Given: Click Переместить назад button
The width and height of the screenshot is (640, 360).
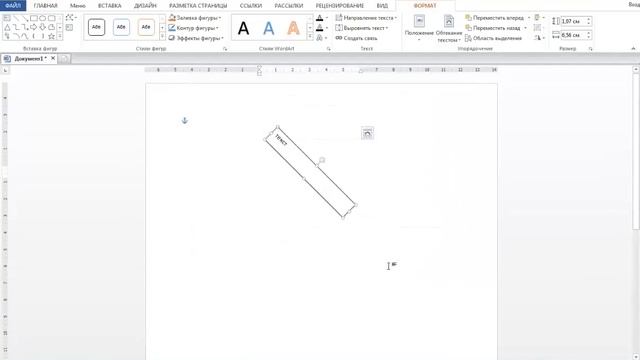Looking at the screenshot, I should tap(493, 28).
